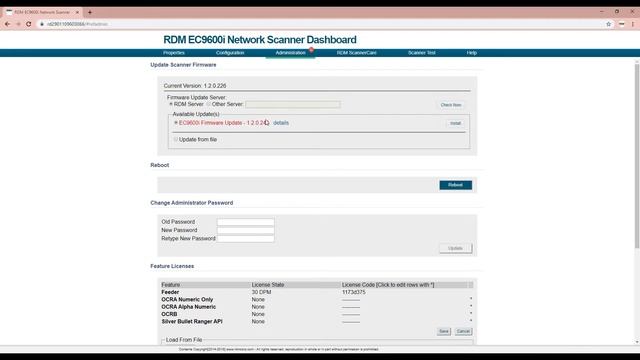Open the RDM ScannerCare menu
The width and height of the screenshot is (640, 360).
[356, 53]
